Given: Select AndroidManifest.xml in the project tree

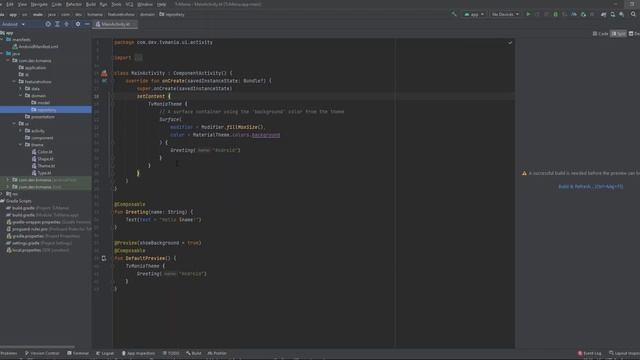Looking at the screenshot, I should 36,47.
